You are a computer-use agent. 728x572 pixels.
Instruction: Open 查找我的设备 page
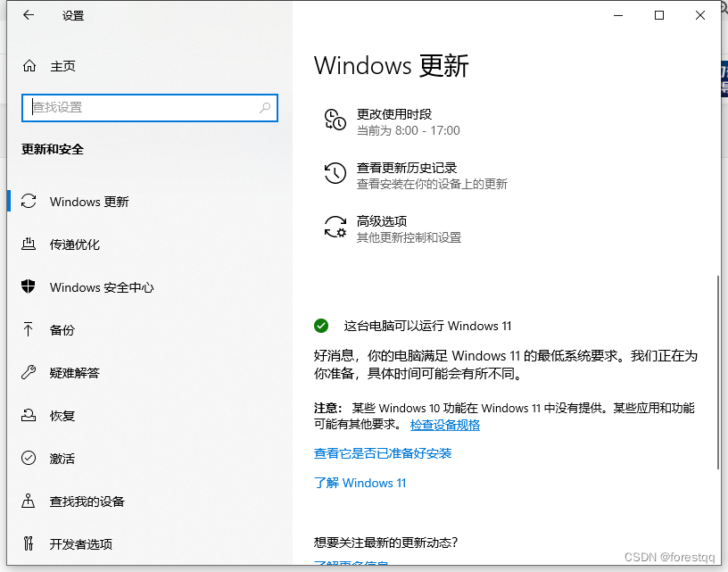tap(87, 502)
